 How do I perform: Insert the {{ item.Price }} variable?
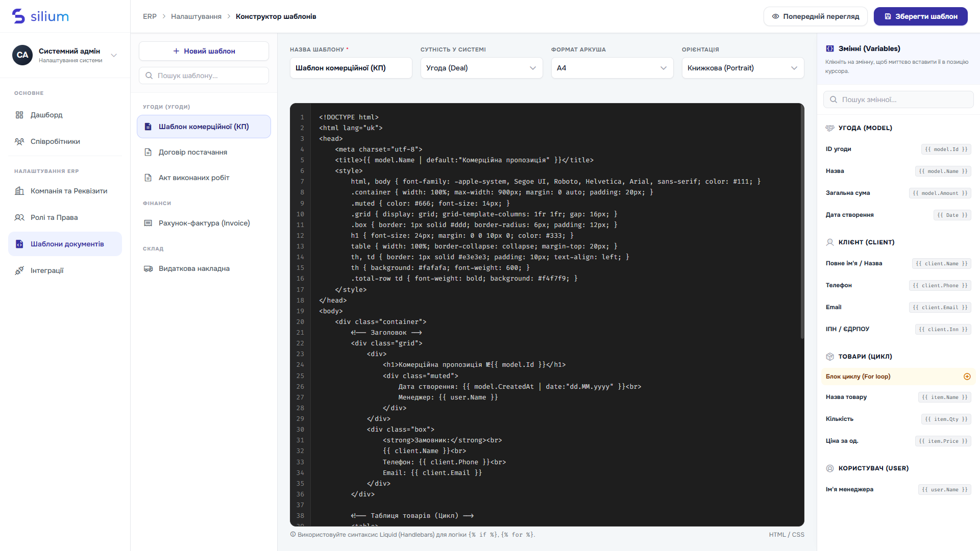coord(943,441)
